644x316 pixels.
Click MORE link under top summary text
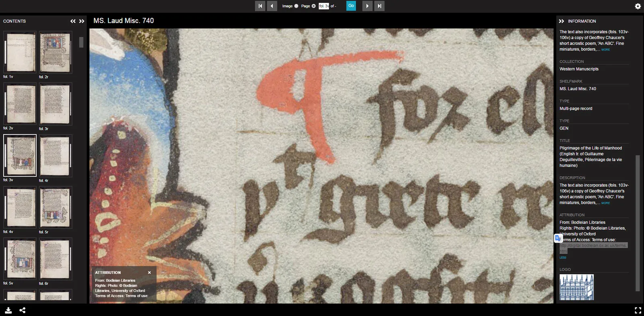(605, 50)
